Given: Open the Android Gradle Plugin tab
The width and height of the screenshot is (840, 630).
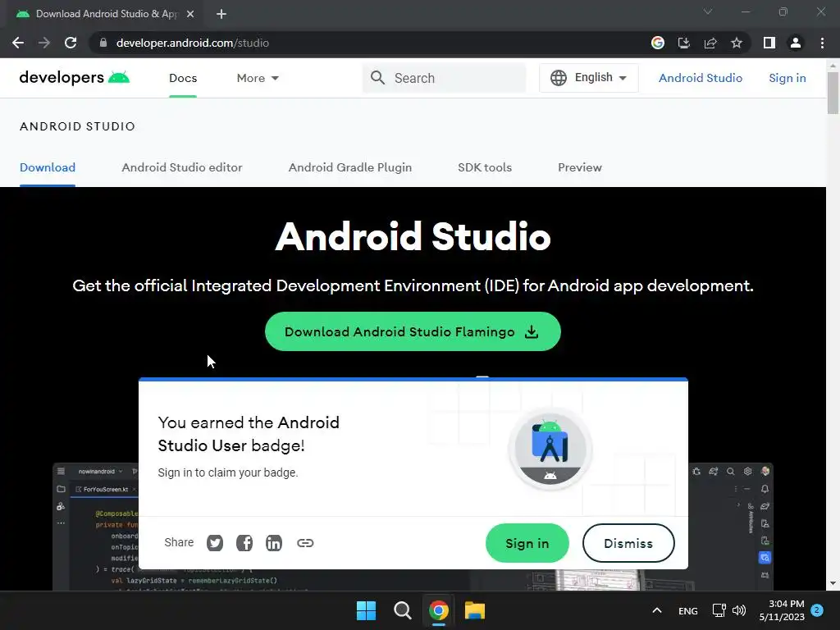Looking at the screenshot, I should click(x=350, y=167).
